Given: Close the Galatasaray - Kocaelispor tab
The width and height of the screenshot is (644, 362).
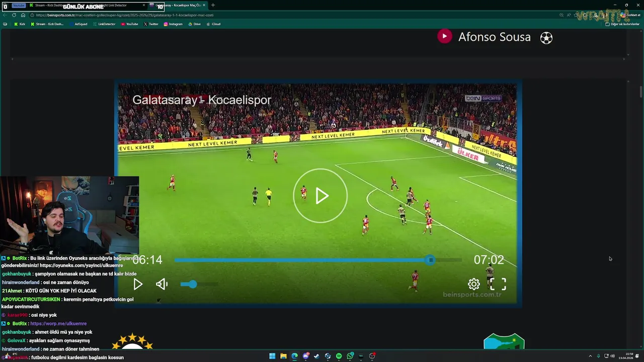Looking at the screenshot, I should pyautogui.click(x=204, y=5).
